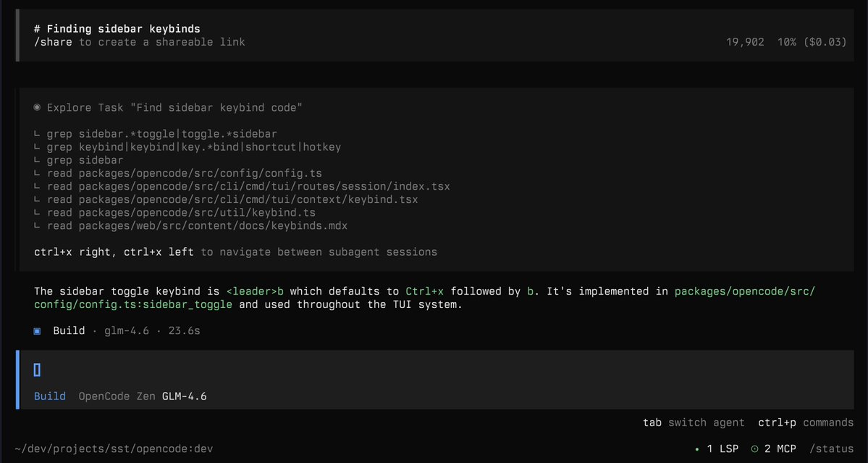
Task: Click the GLM-4.6 model name in prompt
Action: [x=185, y=396]
